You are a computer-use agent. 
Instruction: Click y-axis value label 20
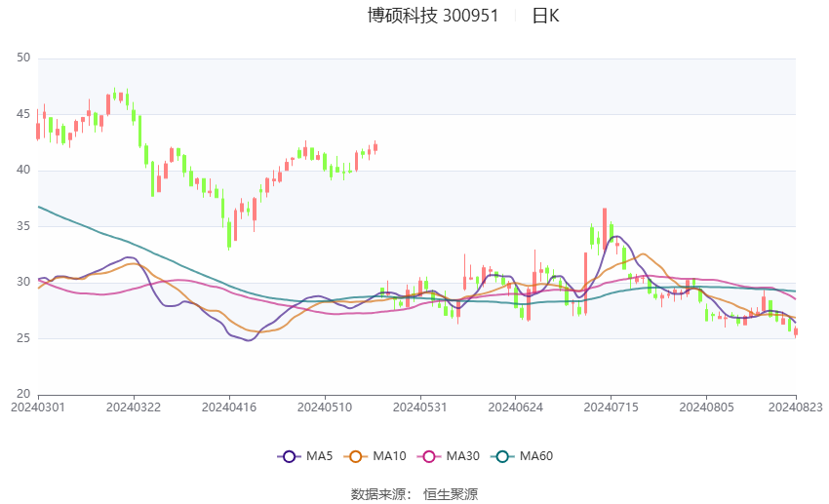23,394
